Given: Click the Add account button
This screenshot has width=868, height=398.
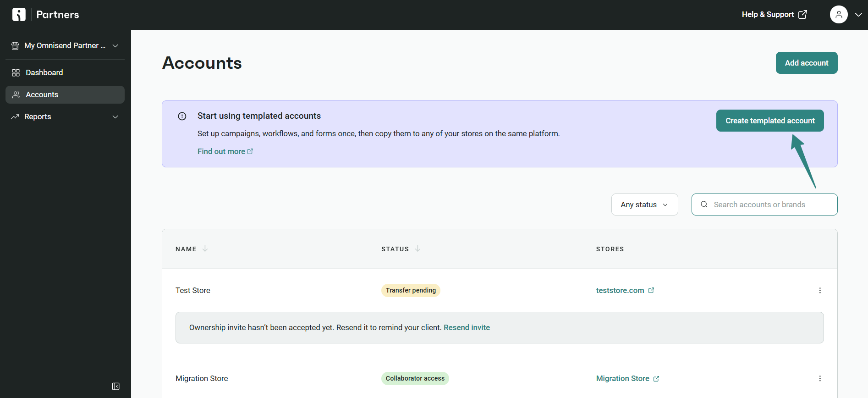Looking at the screenshot, I should 806,63.
